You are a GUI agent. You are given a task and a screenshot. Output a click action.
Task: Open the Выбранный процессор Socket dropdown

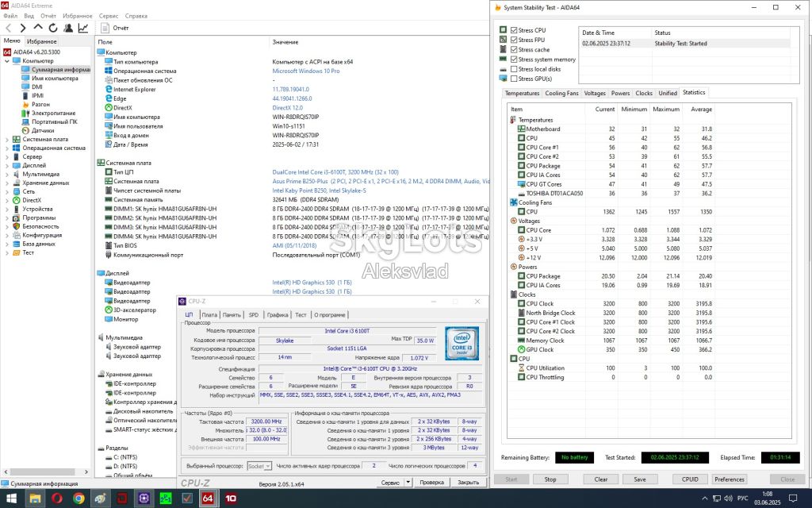click(259, 466)
